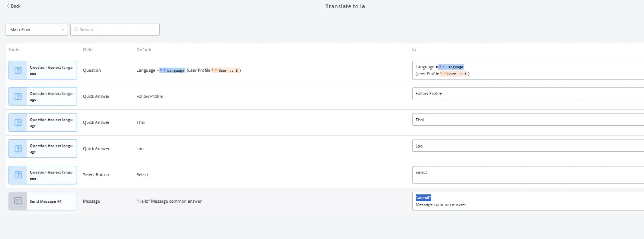644x239 pixels.
Task: Click the question-mark node icon in the Question field row
Action: (x=18, y=70)
